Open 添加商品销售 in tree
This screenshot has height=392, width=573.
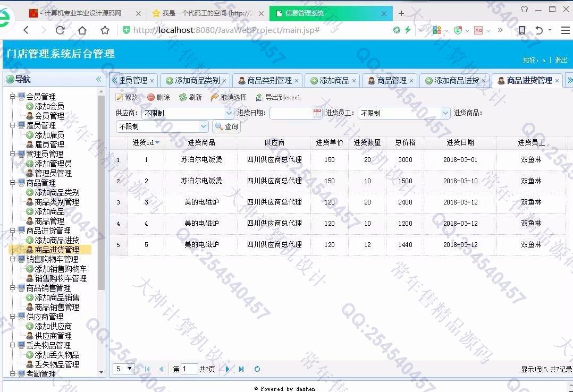click(57, 297)
